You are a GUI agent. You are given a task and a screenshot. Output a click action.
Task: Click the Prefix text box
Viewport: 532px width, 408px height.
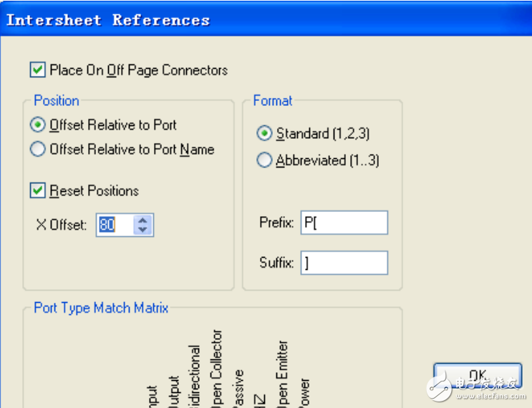pyautogui.click(x=344, y=223)
